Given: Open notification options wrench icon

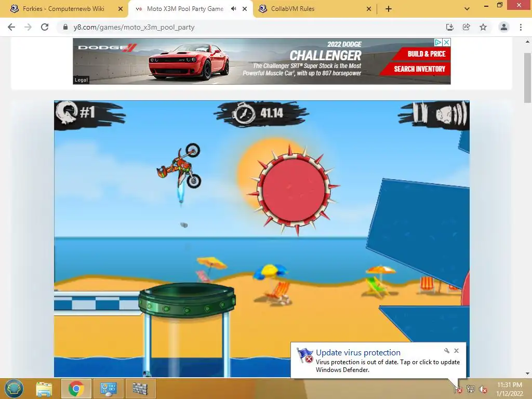Looking at the screenshot, I should click(446, 351).
